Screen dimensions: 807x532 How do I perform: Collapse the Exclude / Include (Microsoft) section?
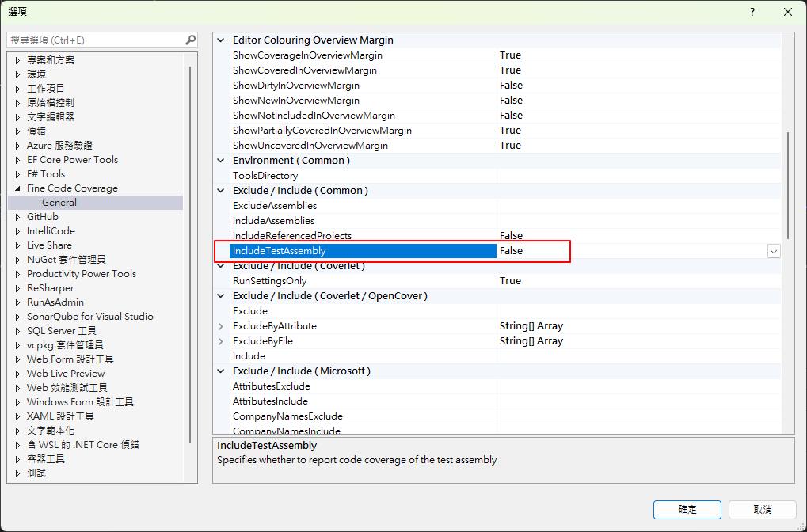[221, 371]
